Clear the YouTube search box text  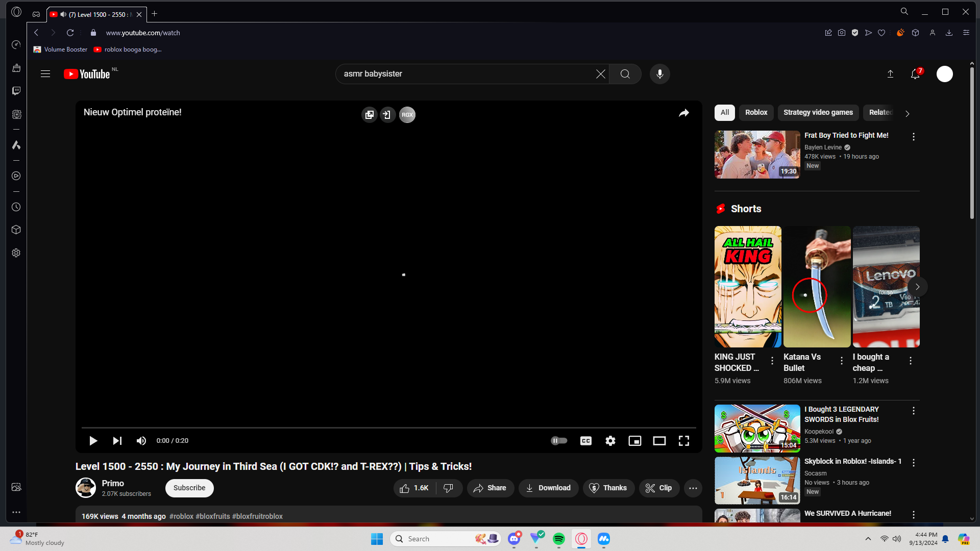601,74
